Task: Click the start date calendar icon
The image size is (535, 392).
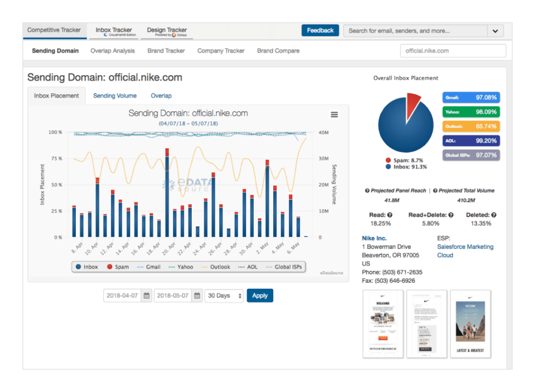Action: [147, 296]
